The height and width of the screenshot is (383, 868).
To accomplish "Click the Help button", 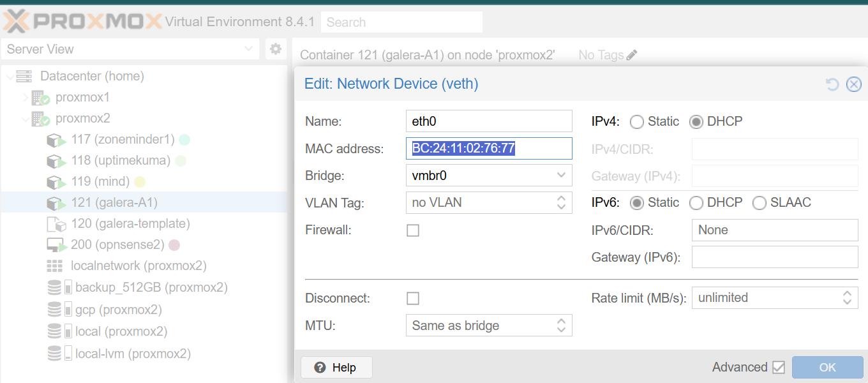I will point(336,368).
